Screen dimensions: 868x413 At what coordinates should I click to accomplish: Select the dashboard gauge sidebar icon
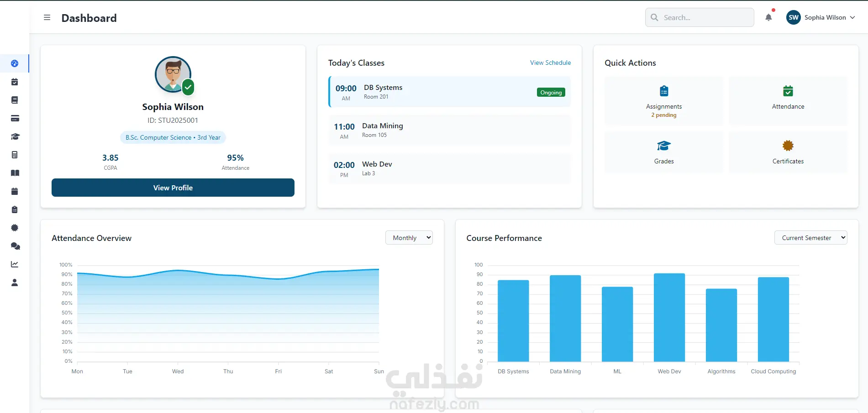(15, 63)
